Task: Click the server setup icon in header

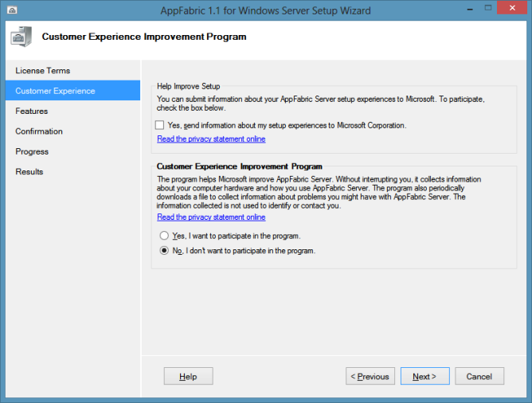Action: (x=22, y=37)
